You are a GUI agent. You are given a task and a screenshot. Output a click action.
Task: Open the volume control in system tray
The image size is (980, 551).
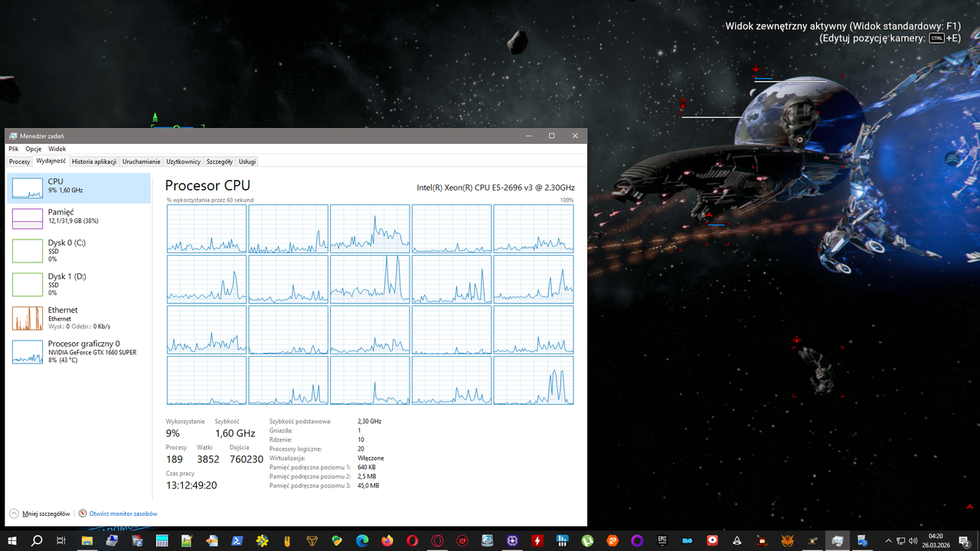click(912, 540)
